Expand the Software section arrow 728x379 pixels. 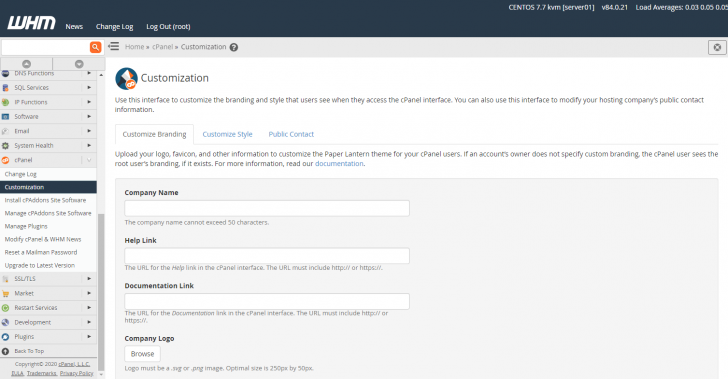(x=89, y=116)
